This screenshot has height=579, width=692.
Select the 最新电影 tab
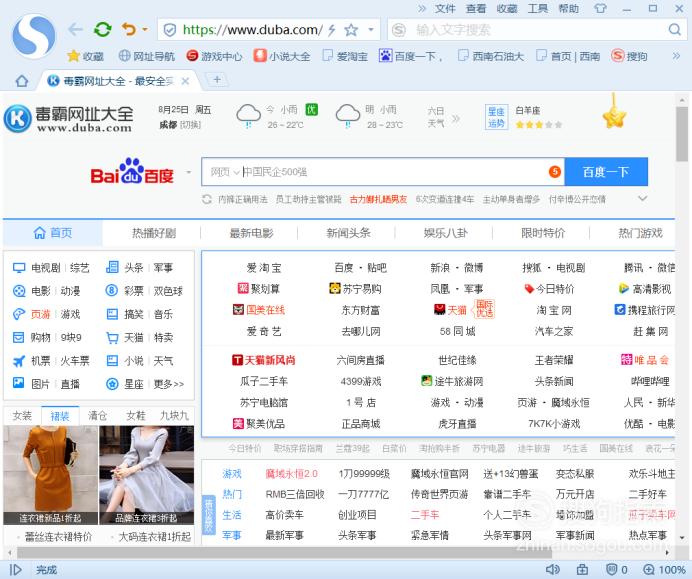[252, 233]
